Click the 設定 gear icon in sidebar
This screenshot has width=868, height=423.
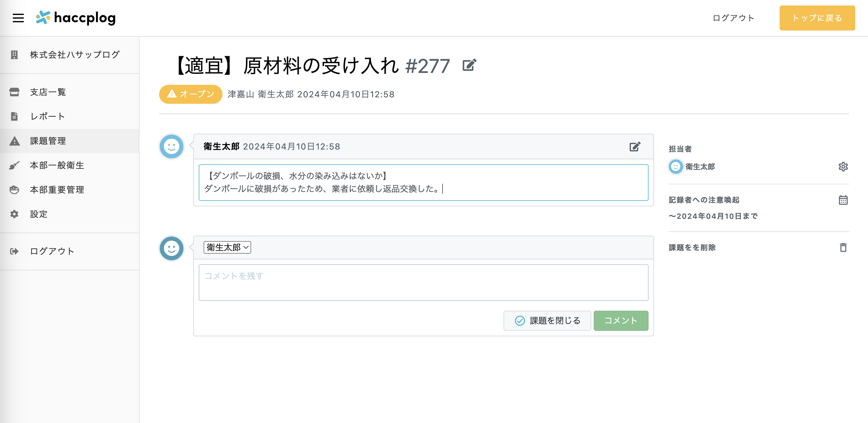(14, 214)
